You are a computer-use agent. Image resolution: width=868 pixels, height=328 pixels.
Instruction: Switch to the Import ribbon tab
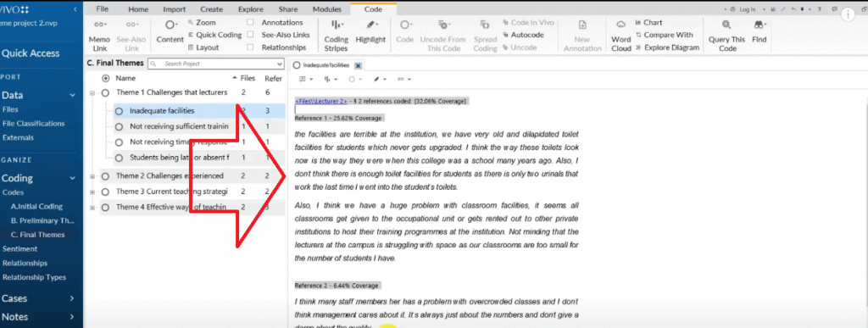click(175, 9)
